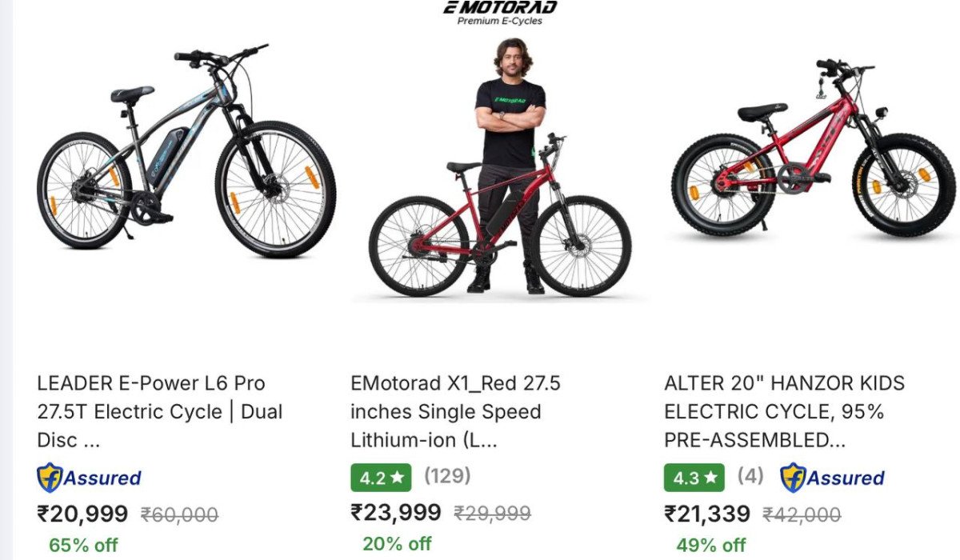The width and height of the screenshot is (960, 560).
Task: Click the Assured badge on ALTER HANZOR listing
Action: [x=832, y=478]
